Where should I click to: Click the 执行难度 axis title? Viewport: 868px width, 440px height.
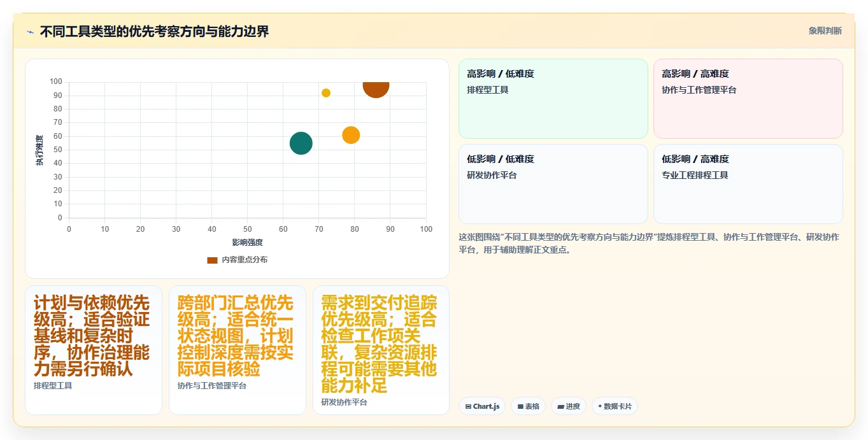point(39,150)
